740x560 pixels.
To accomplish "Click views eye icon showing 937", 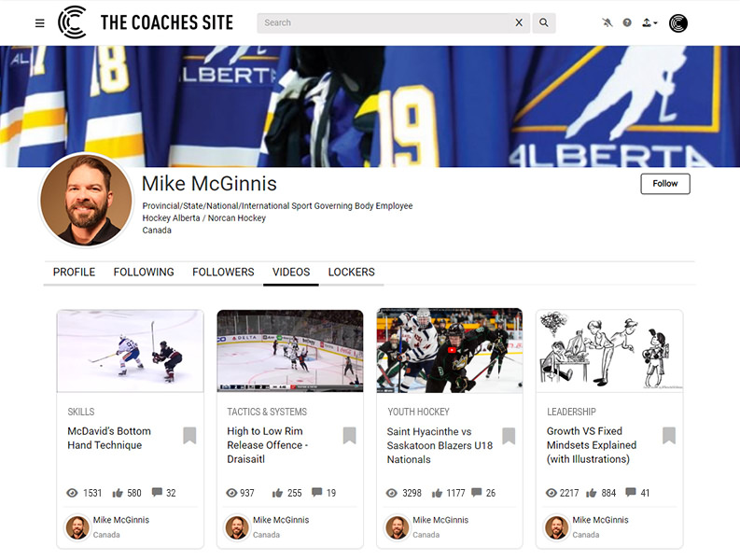I will point(231,493).
